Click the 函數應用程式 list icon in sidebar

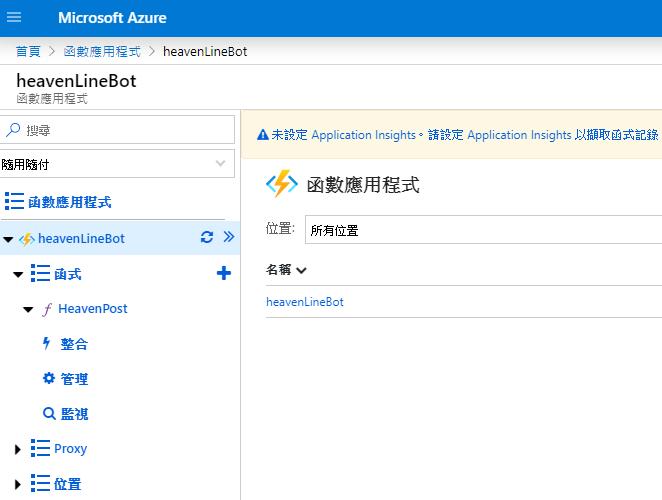point(14,201)
